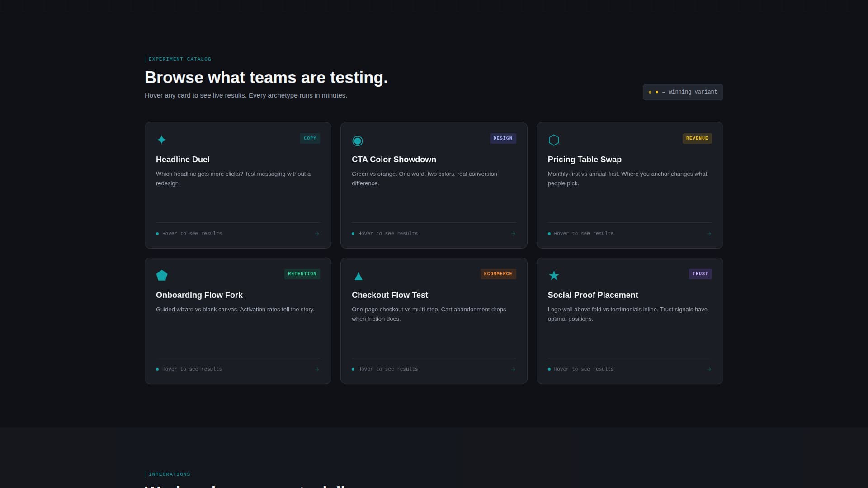Click the 'Hover any card to see live results' subtitle

[246, 95]
